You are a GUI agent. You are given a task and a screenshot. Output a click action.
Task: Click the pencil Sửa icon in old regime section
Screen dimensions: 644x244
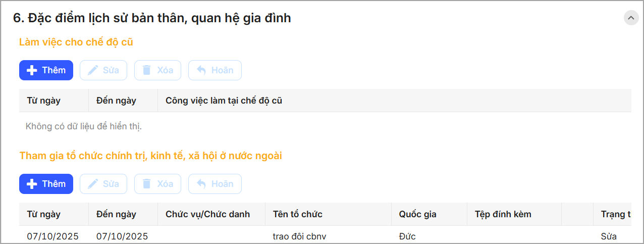93,70
